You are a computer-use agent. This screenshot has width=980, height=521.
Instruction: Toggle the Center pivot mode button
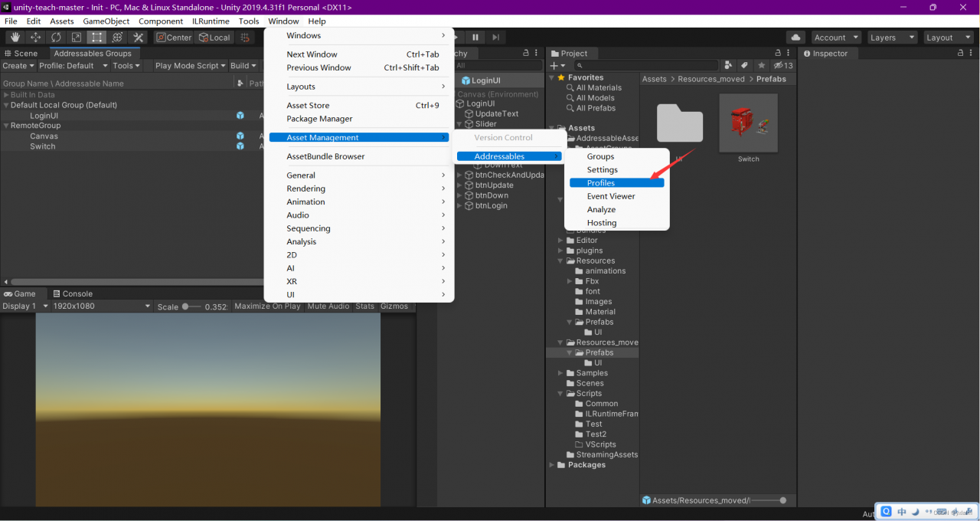[174, 38]
